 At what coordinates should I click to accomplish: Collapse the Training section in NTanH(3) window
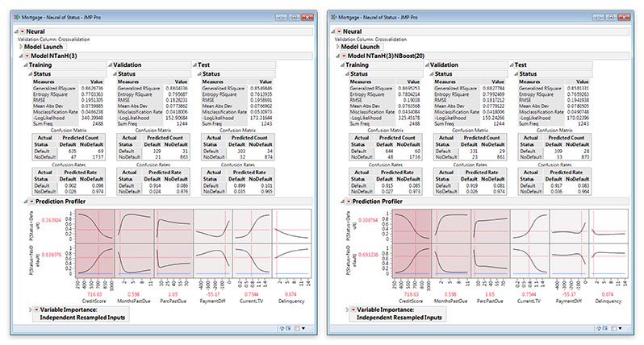coord(26,64)
